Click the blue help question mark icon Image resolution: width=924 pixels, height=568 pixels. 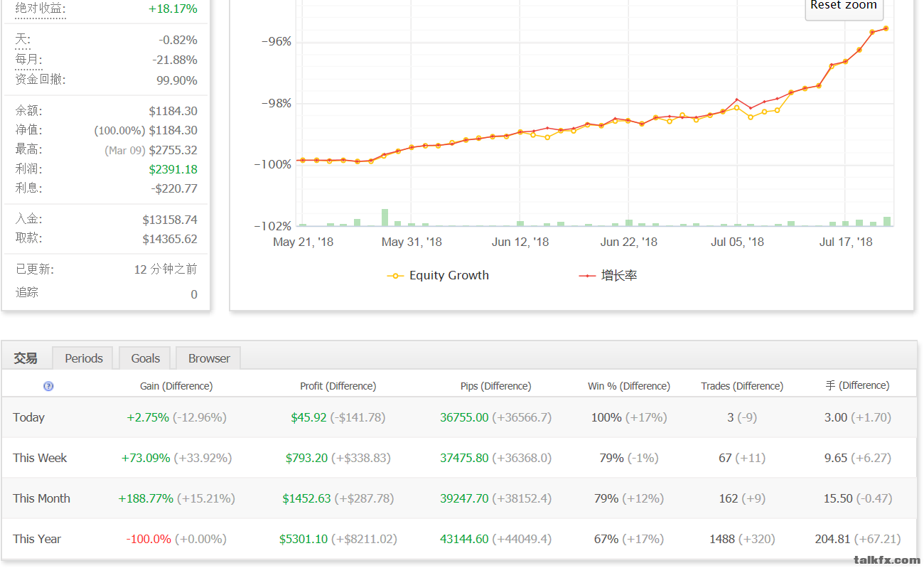[48, 386]
